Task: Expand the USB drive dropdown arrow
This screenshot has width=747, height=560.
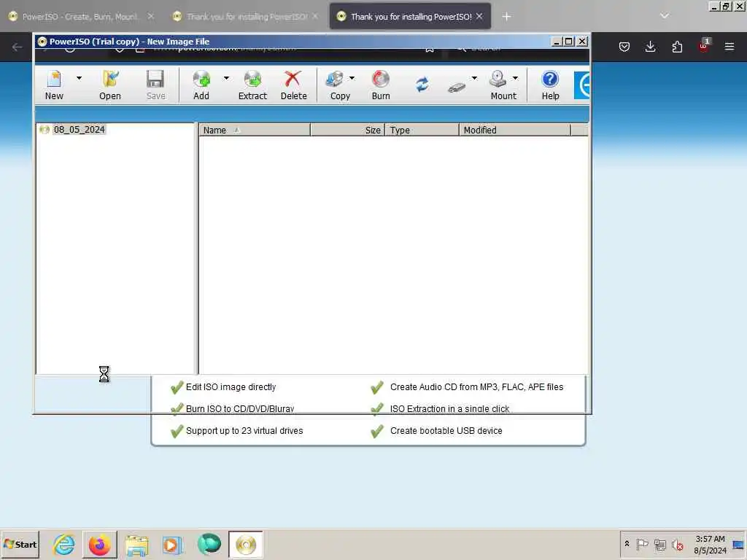Action: tap(474, 78)
